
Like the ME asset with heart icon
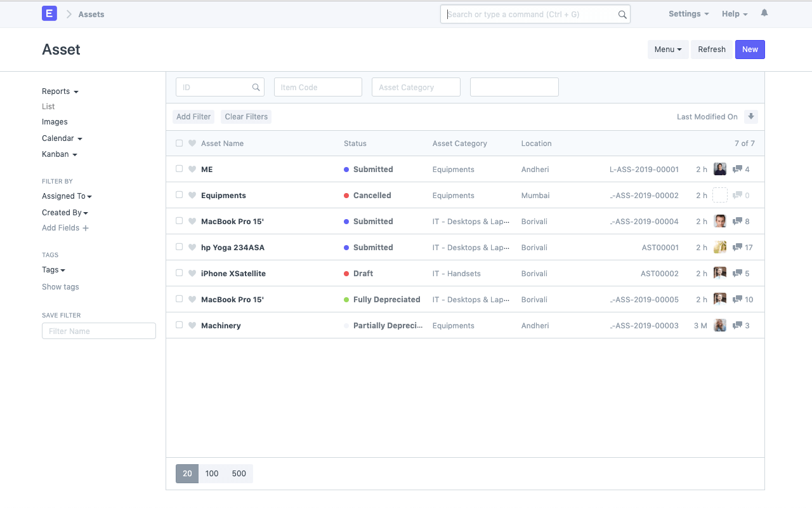[x=192, y=170]
